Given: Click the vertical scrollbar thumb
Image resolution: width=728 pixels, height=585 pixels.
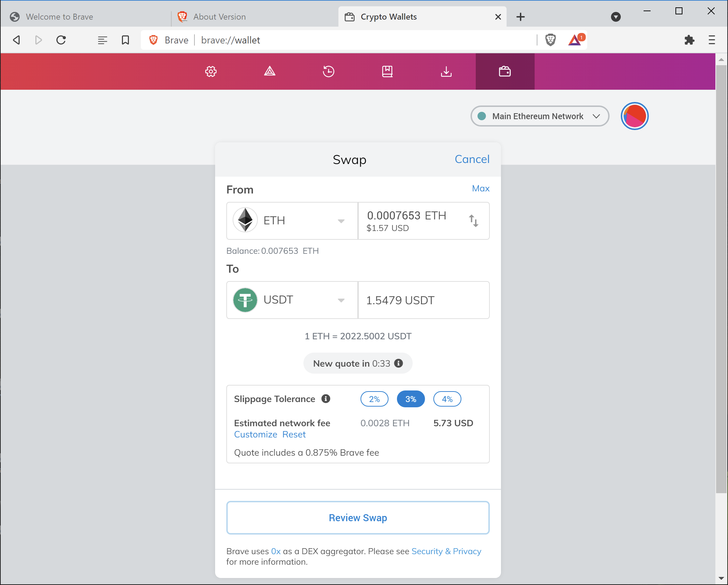Looking at the screenshot, I should click(721, 279).
